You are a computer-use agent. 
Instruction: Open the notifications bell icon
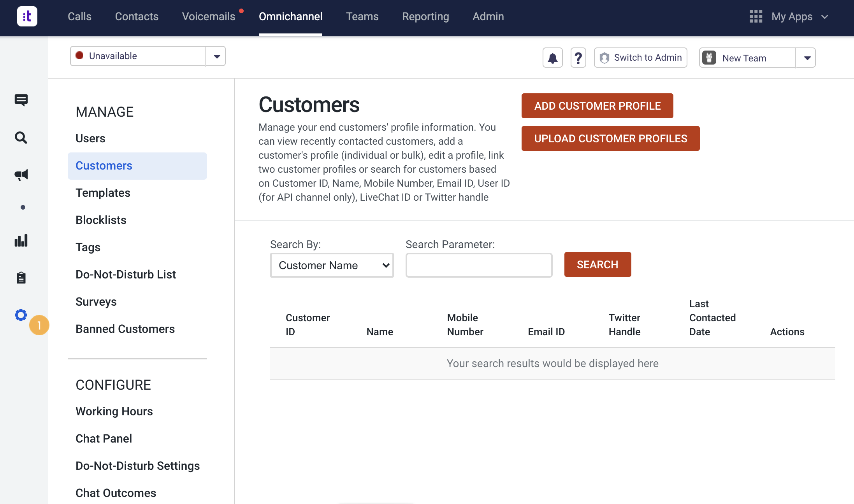(x=553, y=58)
